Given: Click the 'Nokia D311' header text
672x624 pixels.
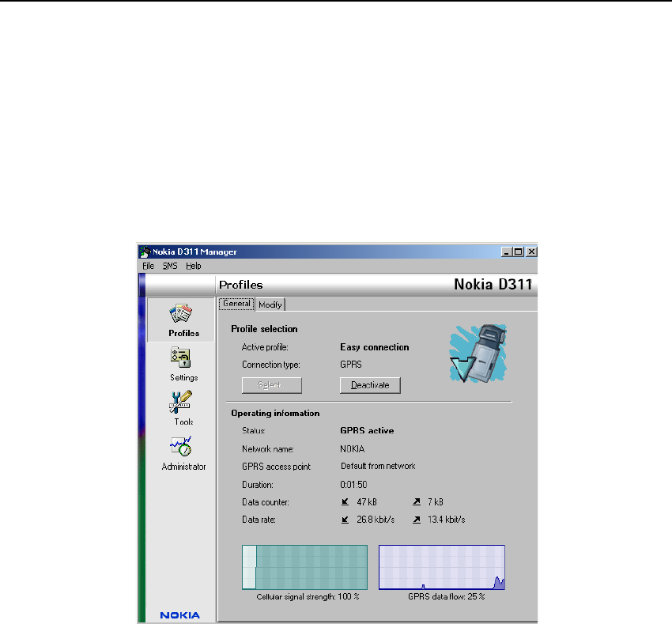Looking at the screenshot, I should [493, 285].
